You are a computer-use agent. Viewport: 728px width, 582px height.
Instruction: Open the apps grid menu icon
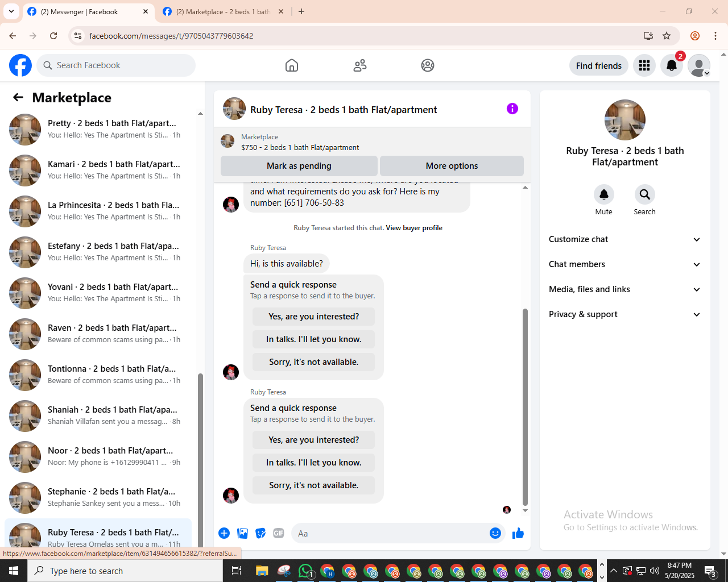(x=644, y=66)
